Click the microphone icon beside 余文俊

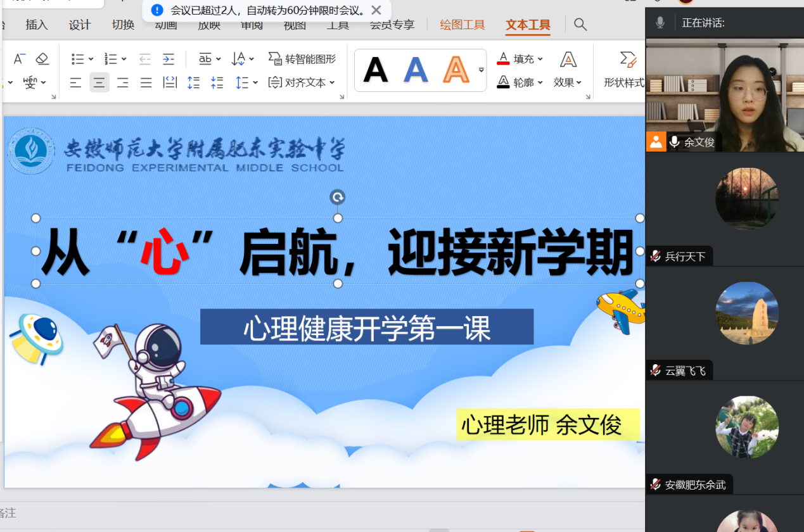tap(675, 142)
